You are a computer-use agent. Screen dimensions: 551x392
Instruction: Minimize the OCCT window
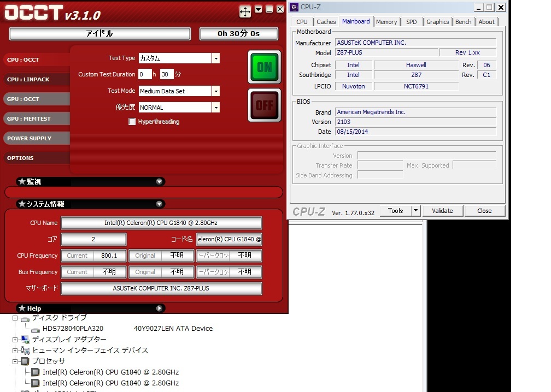pyautogui.click(x=269, y=9)
